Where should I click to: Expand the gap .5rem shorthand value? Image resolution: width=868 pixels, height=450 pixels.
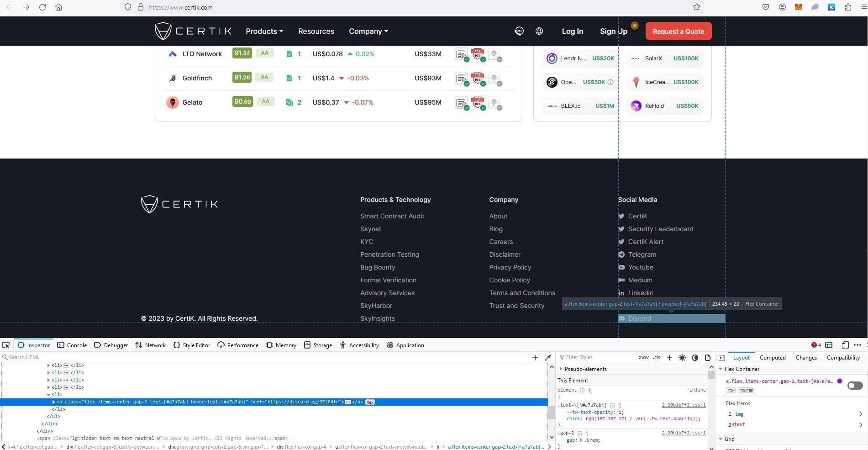tap(581, 440)
